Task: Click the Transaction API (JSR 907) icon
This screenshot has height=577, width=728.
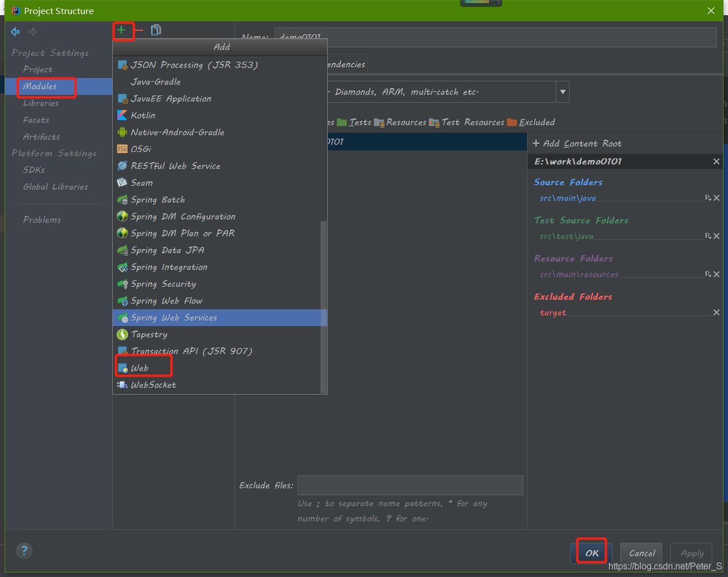Action: coord(122,351)
